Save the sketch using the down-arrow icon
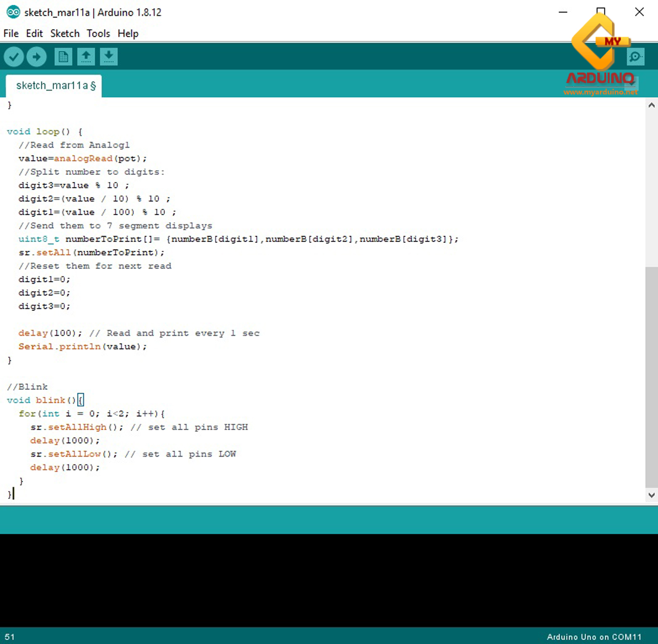Image resolution: width=658 pixels, height=644 pixels. [109, 56]
